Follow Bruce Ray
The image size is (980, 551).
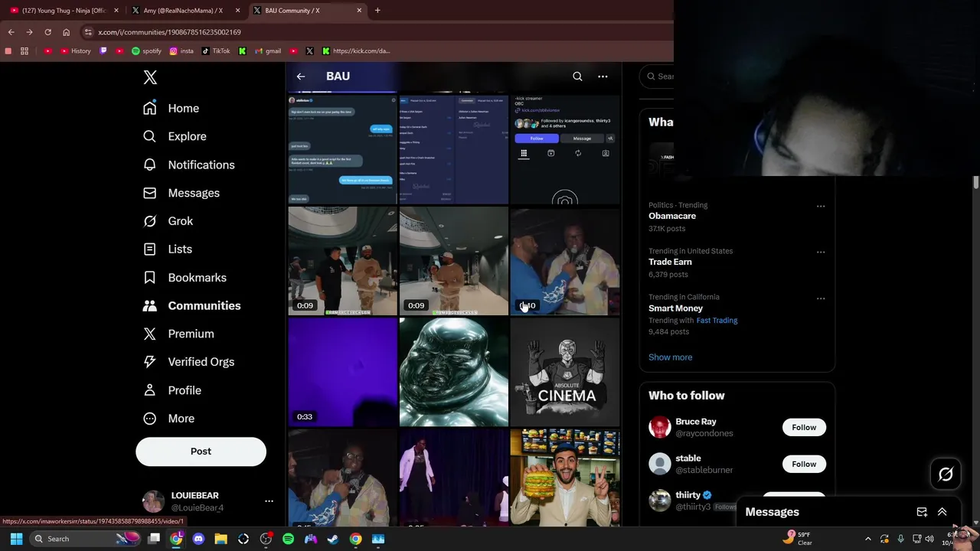804,428
